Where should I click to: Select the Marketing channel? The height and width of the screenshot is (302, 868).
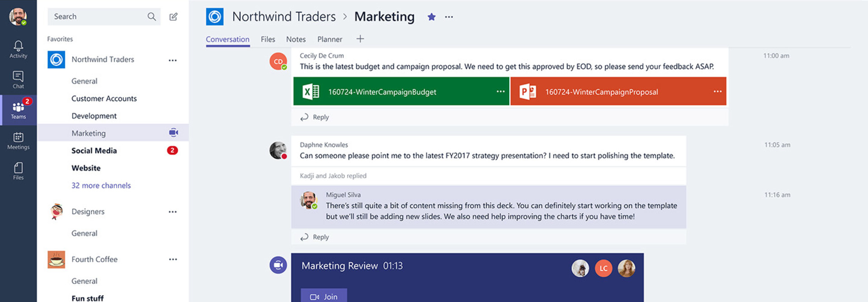[113, 133]
